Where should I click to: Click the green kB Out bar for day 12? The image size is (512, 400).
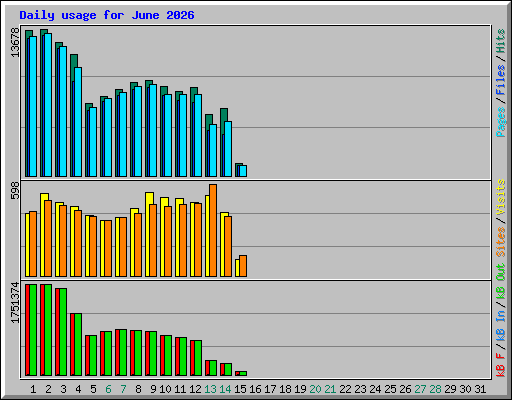pos(198,358)
